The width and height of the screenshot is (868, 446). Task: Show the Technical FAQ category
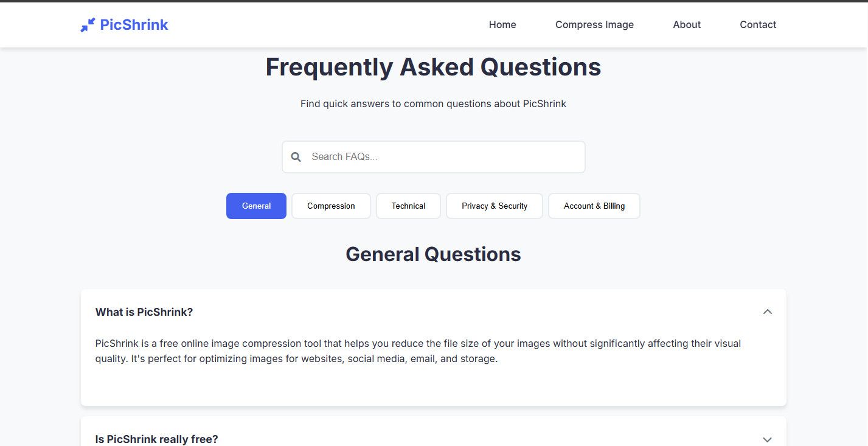point(408,206)
